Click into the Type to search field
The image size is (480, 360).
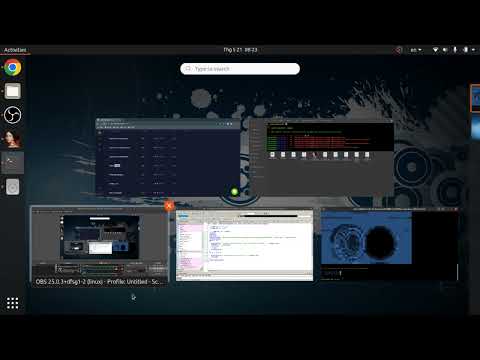tap(240, 69)
